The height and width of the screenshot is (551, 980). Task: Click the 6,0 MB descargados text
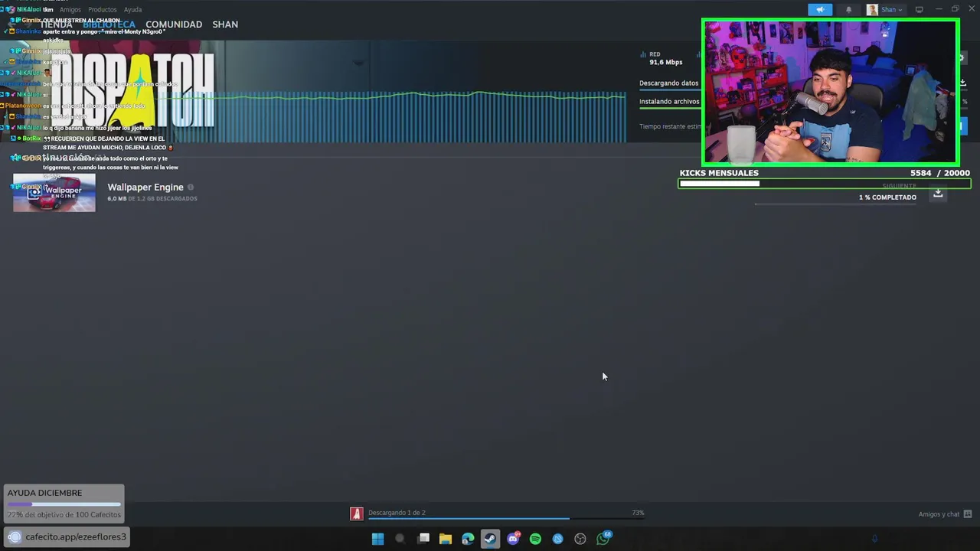click(x=152, y=199)
